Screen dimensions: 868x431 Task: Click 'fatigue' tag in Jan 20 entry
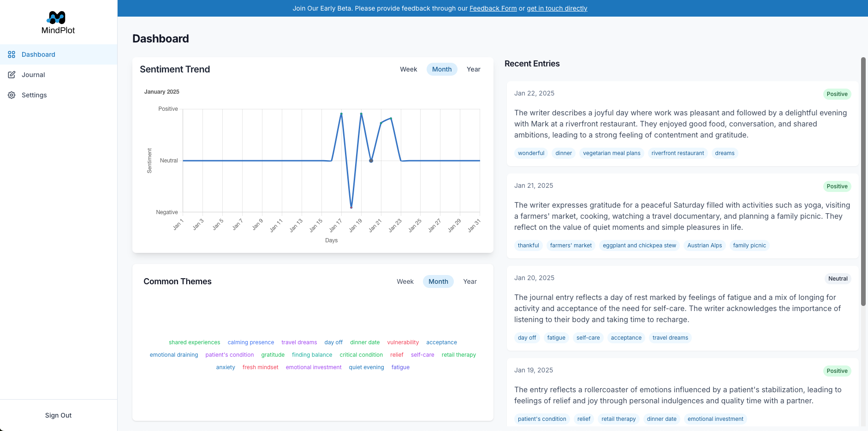click(x=556, y=338)
